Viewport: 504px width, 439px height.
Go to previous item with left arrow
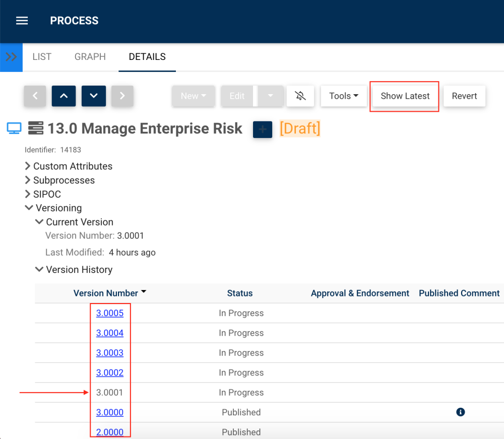35,96
